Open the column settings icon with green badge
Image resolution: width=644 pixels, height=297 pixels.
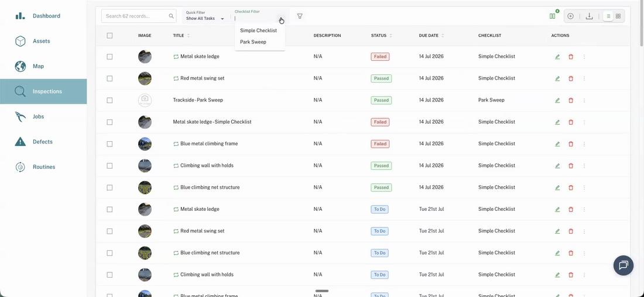point(553,16)
